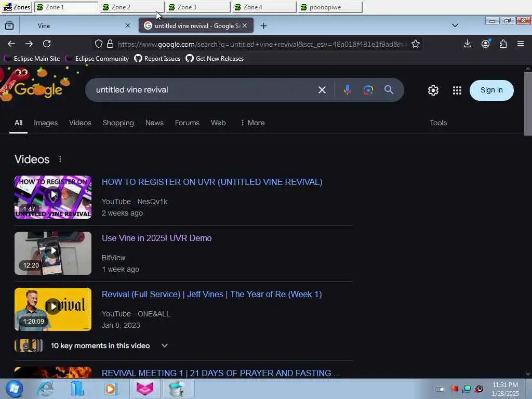Switch to Zone 3
This screenshot has height=399, width=532.
(x=198, y=7)
